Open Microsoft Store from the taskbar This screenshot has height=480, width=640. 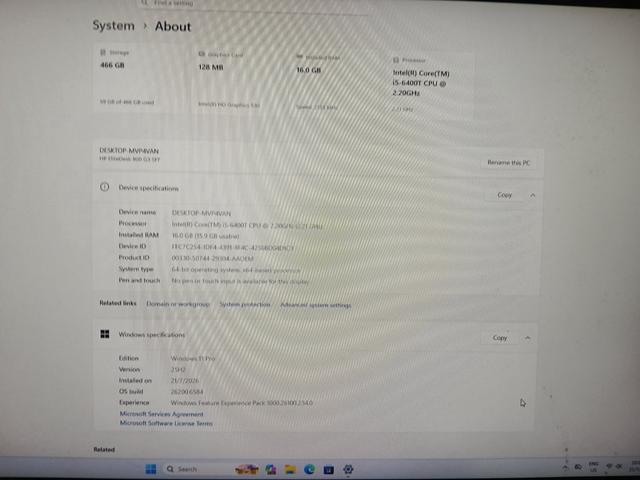coord(329,469)
